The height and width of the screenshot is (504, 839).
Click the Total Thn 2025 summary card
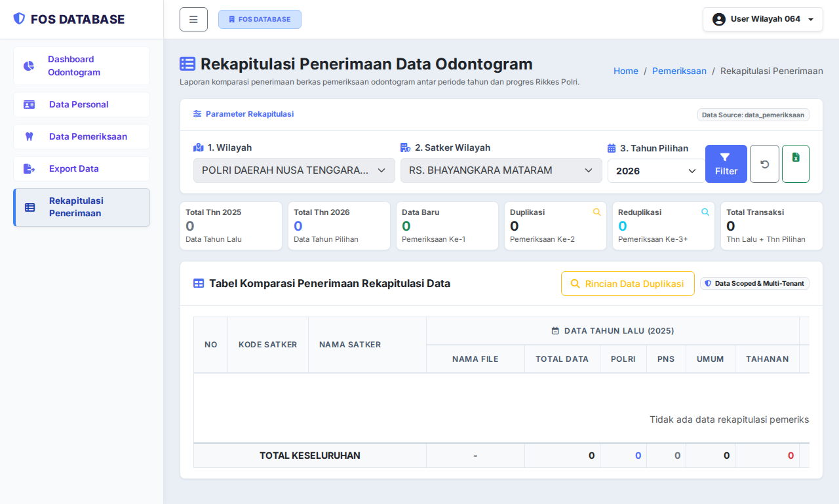231,225
